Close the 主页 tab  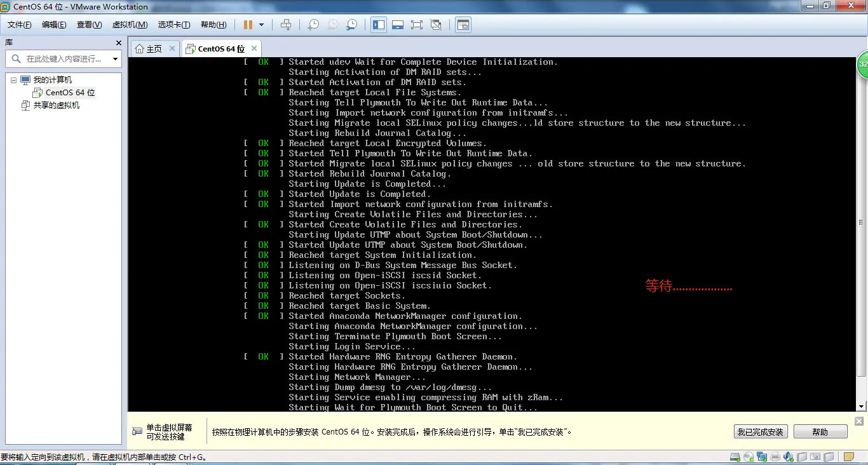[172, 48]
